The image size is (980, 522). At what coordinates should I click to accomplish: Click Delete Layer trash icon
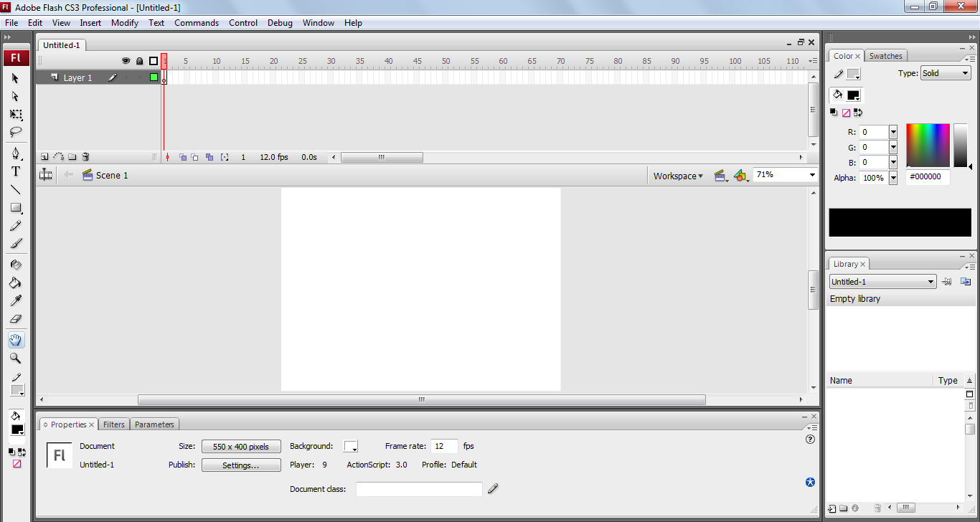point(85,157)
